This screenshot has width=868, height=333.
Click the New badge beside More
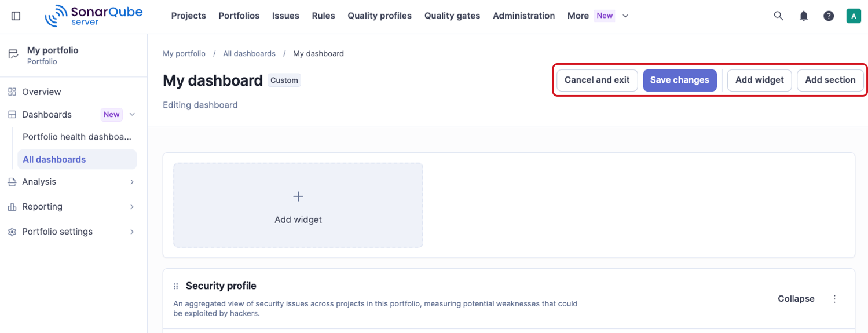(605, 16)
